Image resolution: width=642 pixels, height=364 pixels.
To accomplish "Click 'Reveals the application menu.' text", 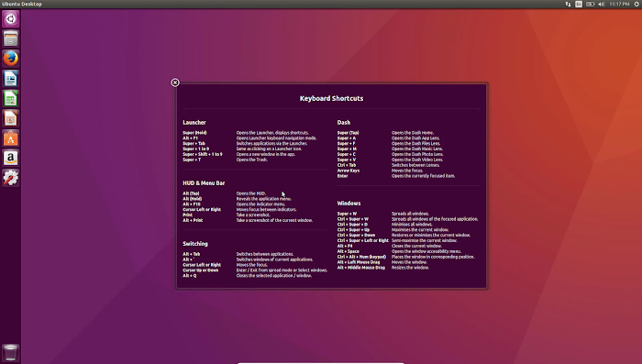I will [x=264, y=199].
